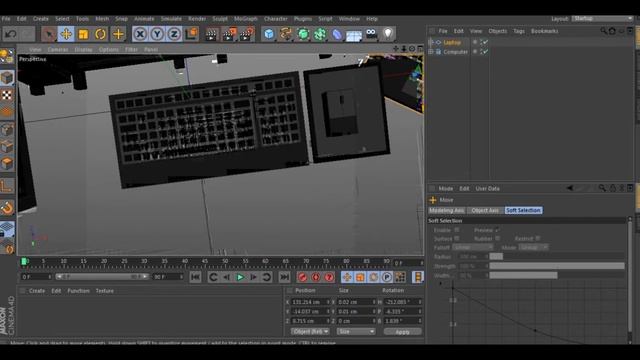Open the viewport Display menu
This screenshot has width=640, height=360.
(83, 49)
